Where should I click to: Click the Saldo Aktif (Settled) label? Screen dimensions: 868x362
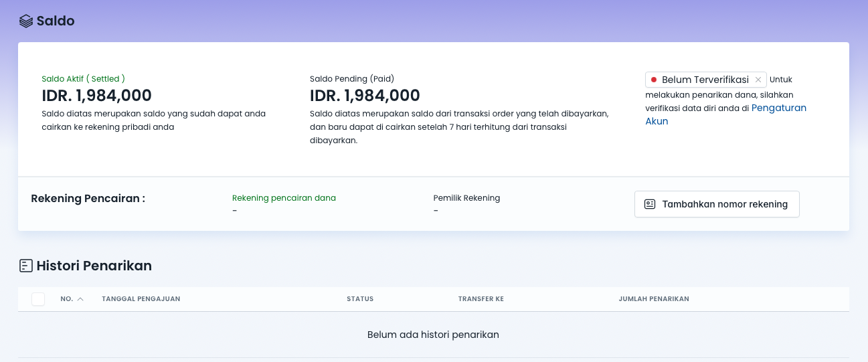click(x=83, y=78)
